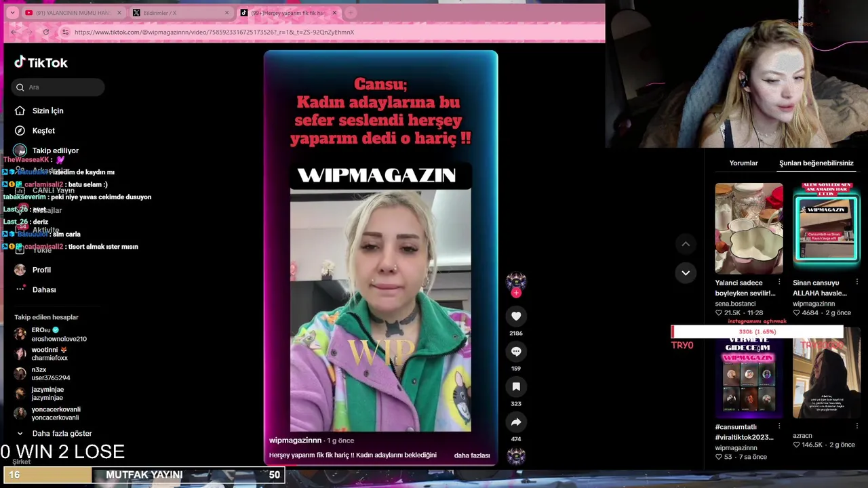Go to next video with down chevron

coord(686,272)
